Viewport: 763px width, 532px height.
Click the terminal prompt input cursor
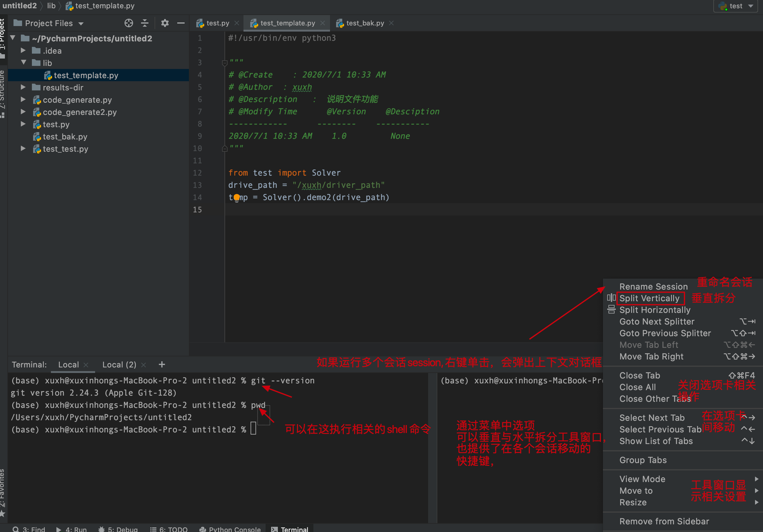click(x=253, y=428)
